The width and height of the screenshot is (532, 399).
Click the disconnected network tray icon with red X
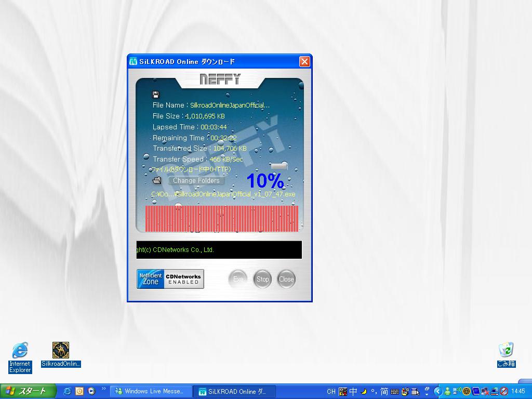(485, 392)
